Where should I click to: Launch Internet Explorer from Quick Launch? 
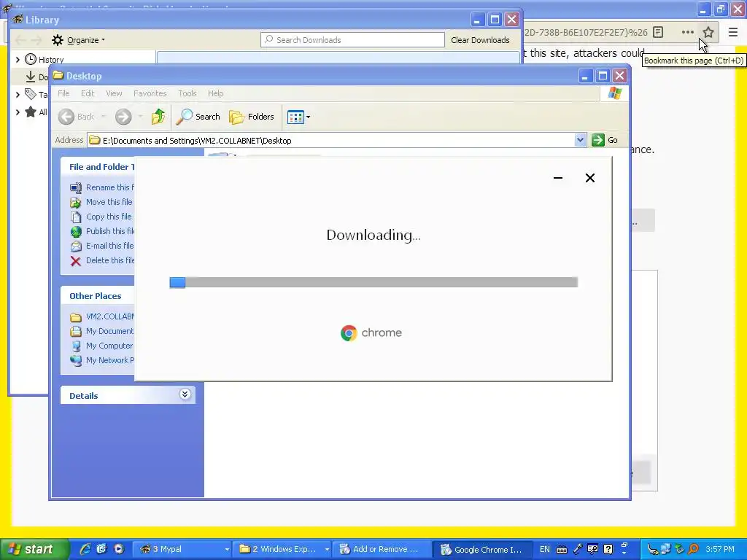(86, 550)
